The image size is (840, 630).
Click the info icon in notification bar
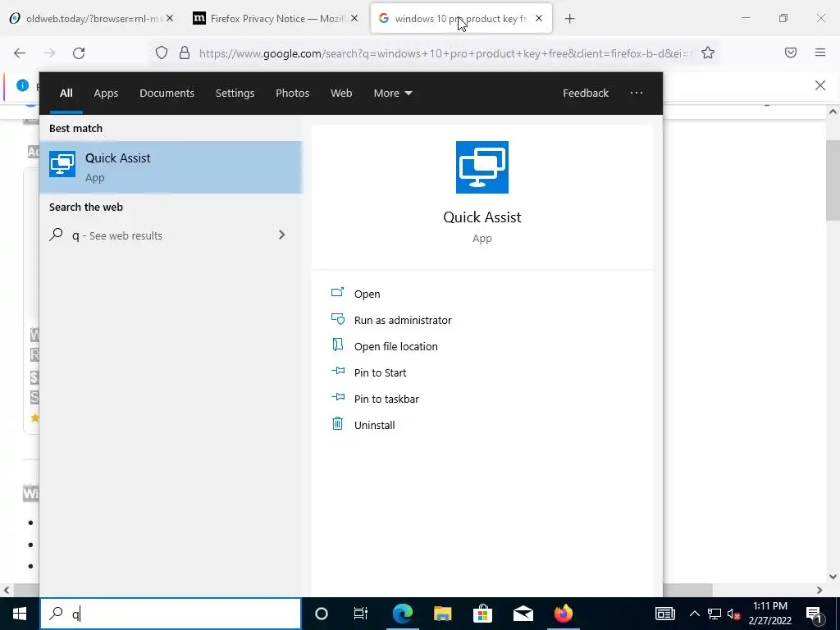[22, 85]
